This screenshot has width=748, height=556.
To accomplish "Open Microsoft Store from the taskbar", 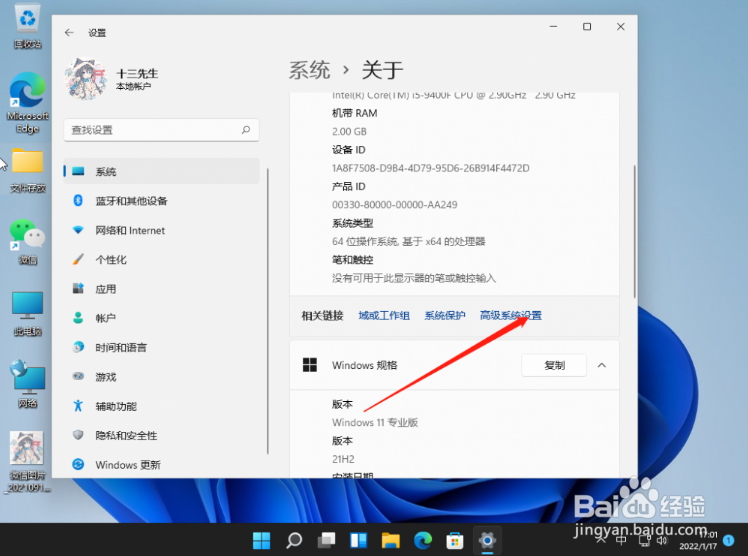I will tap(455, 540).
